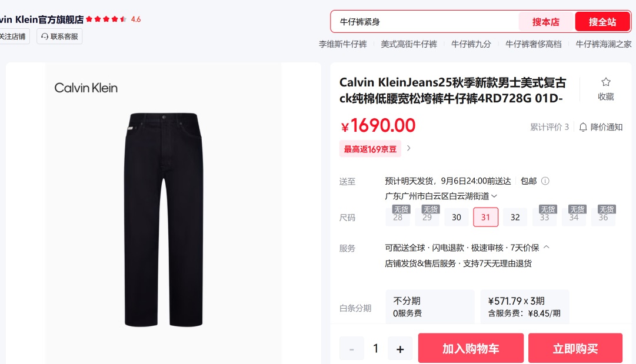This screenshot has width=636, height=364.
Task: Click the info icon next to 包邮
Action: [x=545, y=181]
